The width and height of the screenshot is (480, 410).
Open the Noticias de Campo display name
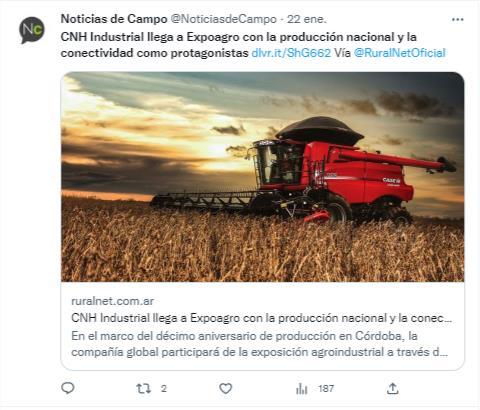click(x=114, y=19)
